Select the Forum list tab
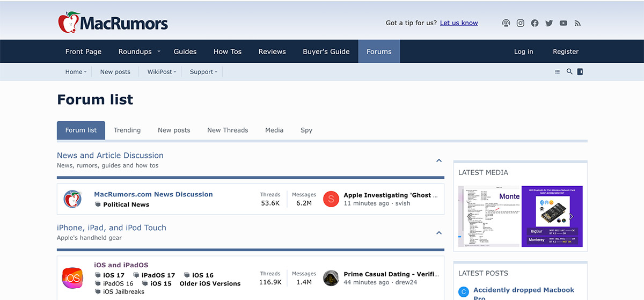Screen dimensions: 644x300 (81, 130)
